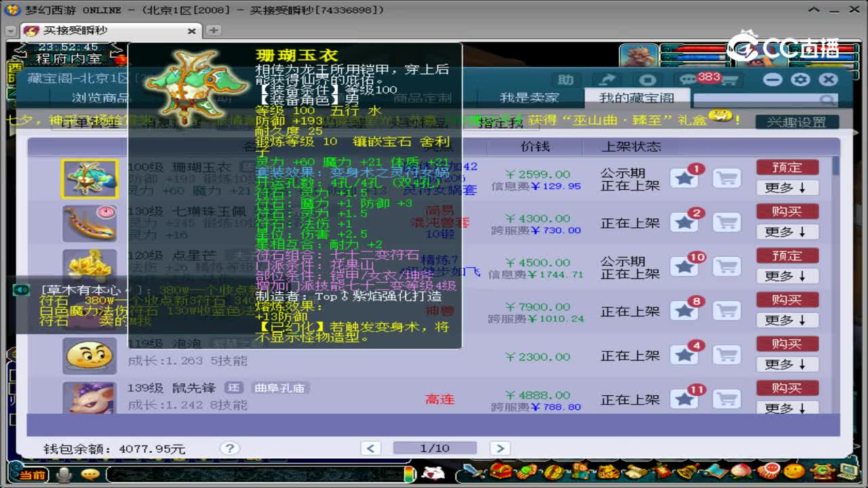Open the 兴趣设置 button
868x488 pixels.
tap(797, 122)
